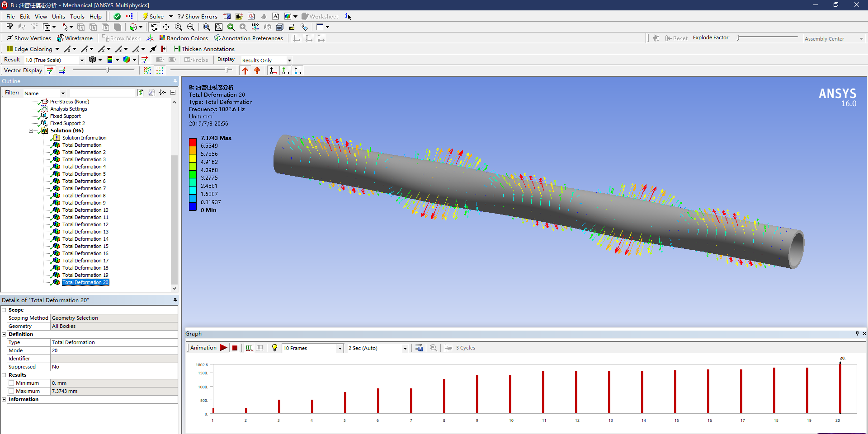Play the mode shape animation
The height and width of the screenshot is (434, 868).
pos(223,348)
